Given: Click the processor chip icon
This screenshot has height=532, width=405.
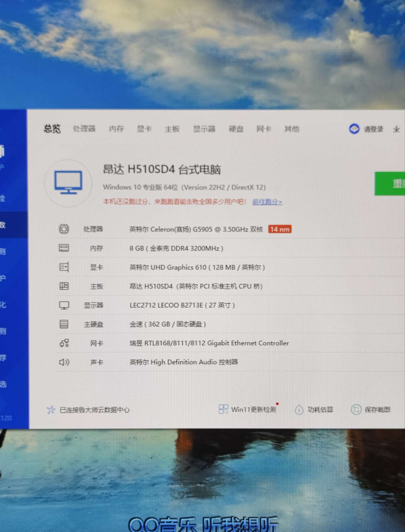Looking at the screenshot, I should [x=64, y=229].
